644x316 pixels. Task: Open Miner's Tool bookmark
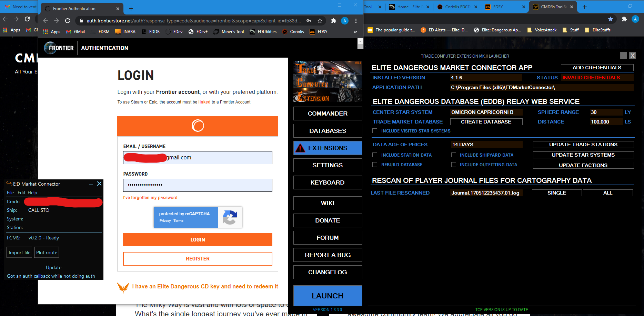point(229,32)
